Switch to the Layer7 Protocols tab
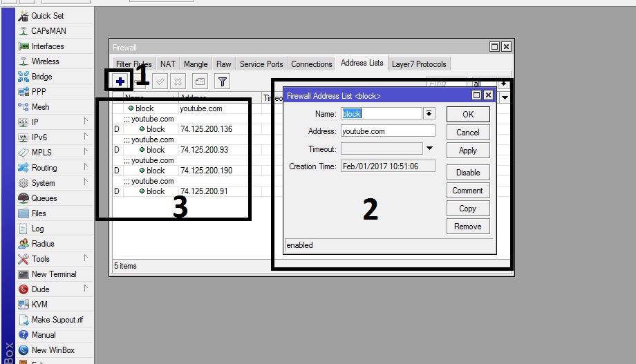The image size is (636, 364). coord(419,64)
